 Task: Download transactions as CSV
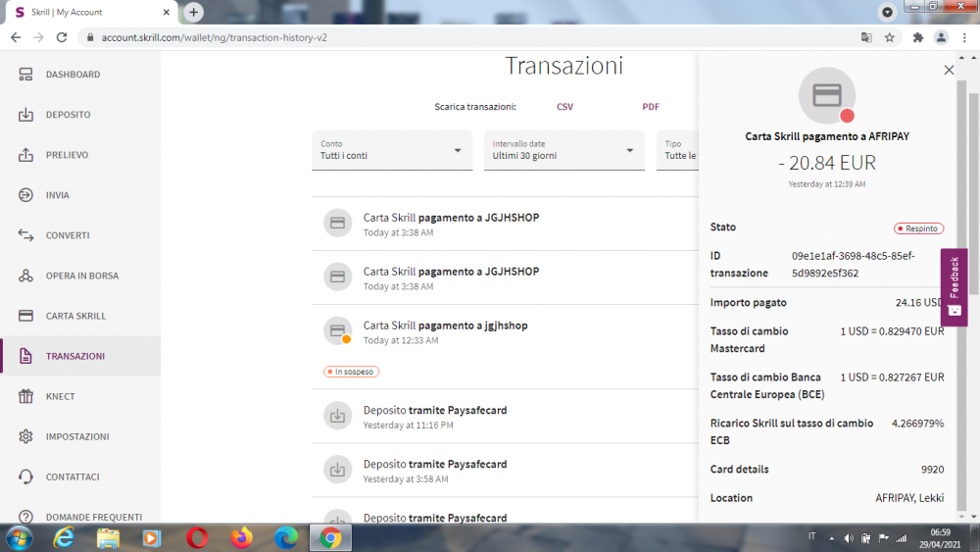pyautogui.click(x=564, y=107)
